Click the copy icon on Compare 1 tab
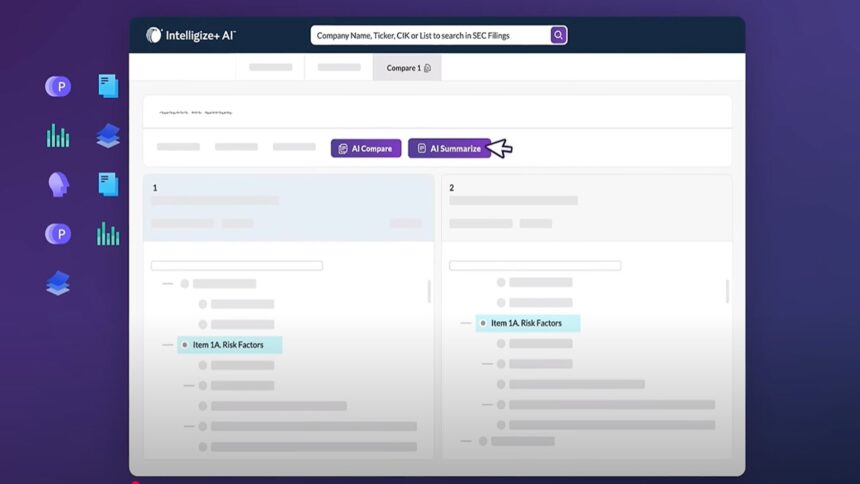 click(x=428, y=68)
